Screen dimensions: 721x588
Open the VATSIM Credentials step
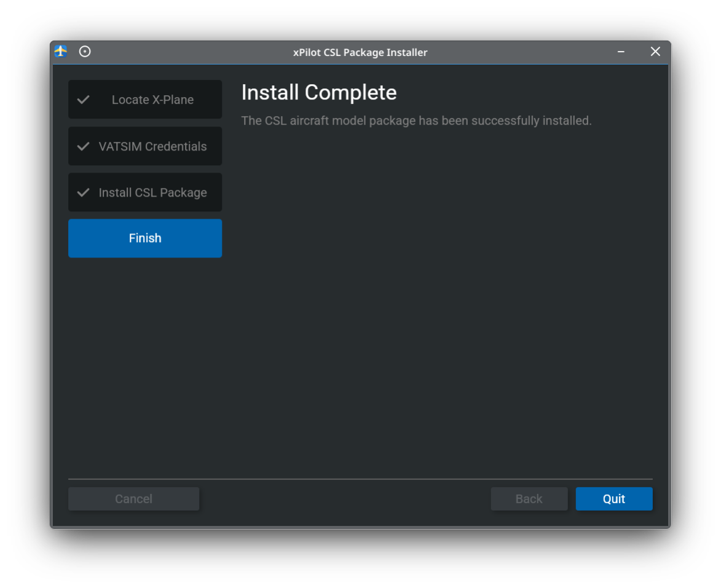click(145, 146)
